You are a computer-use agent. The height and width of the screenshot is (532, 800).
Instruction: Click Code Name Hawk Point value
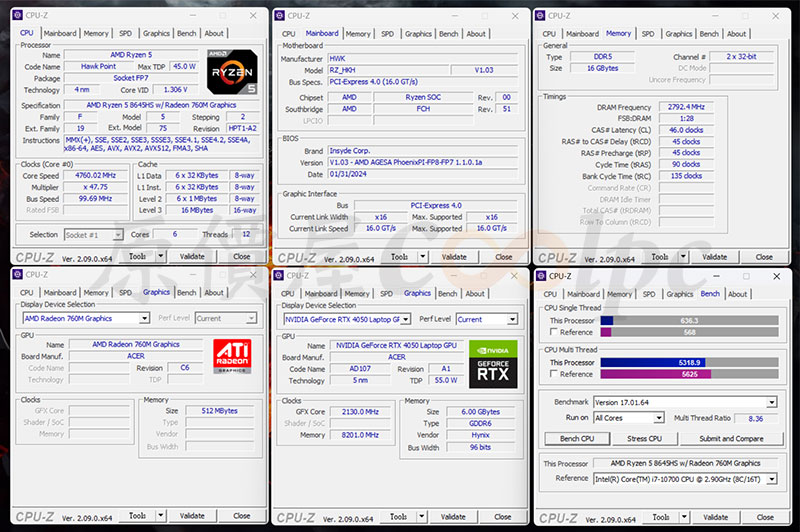click(98, 66)
